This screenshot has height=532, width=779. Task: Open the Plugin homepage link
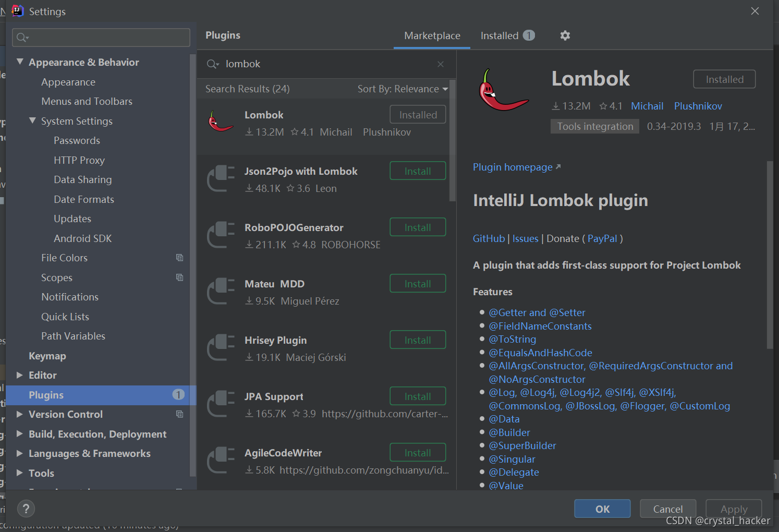(x=516, y=167)
